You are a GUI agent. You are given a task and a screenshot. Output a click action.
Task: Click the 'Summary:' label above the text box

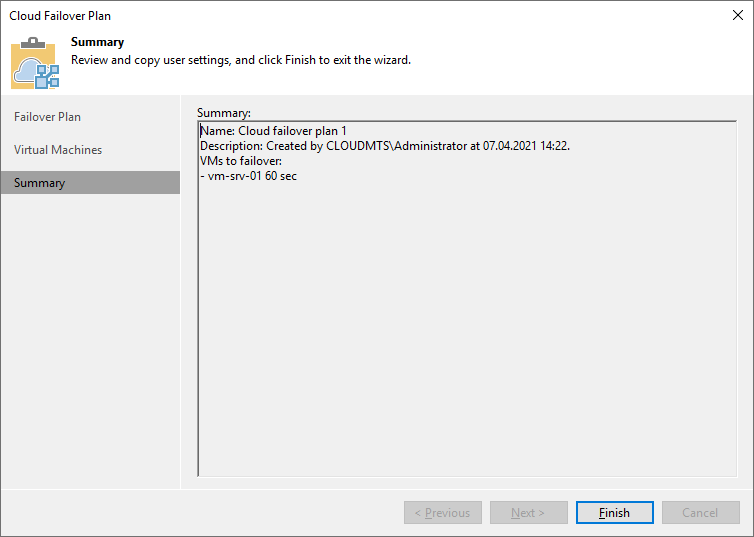tap(224, 113)
